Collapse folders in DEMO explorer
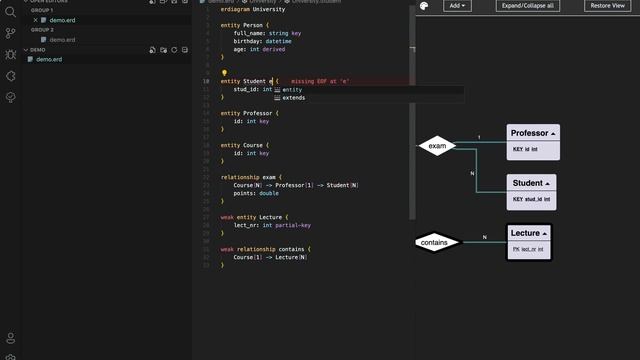Image resolution: width=640 pixels, height=360 pixels. [x=185, y=50]
